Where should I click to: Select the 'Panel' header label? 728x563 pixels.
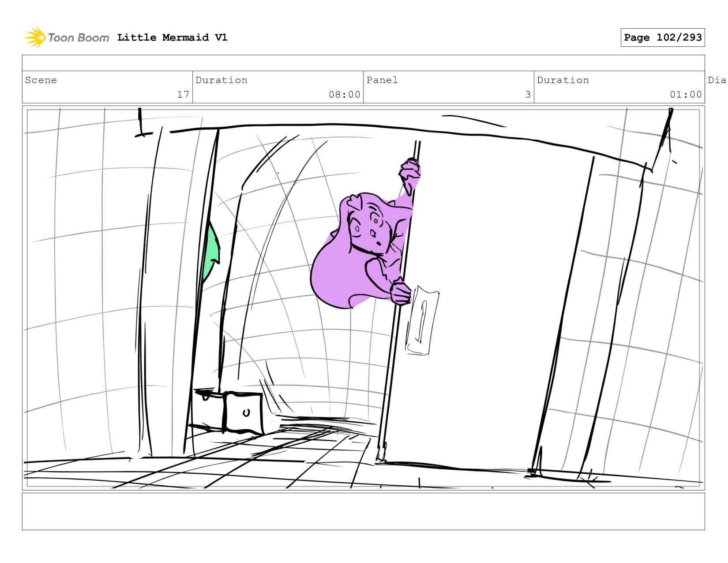tap(382, 80)
